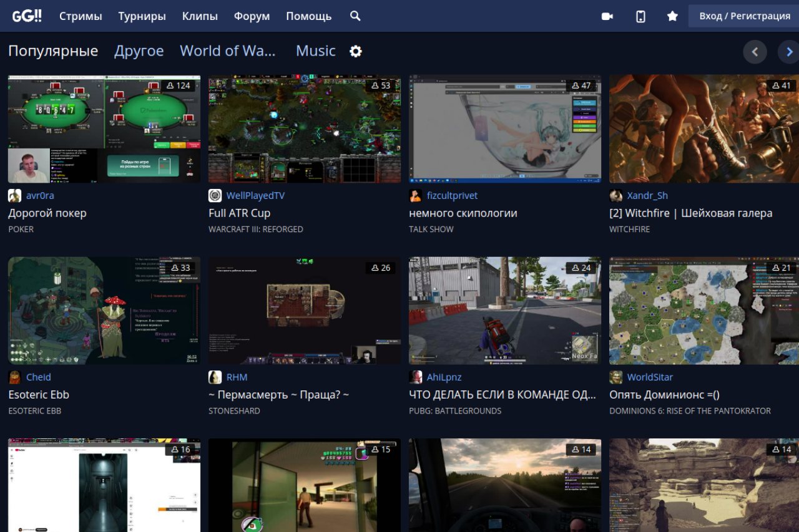Click the mobile phone icon in header
Screen dimensions: 799x532
tap(640, 16)
